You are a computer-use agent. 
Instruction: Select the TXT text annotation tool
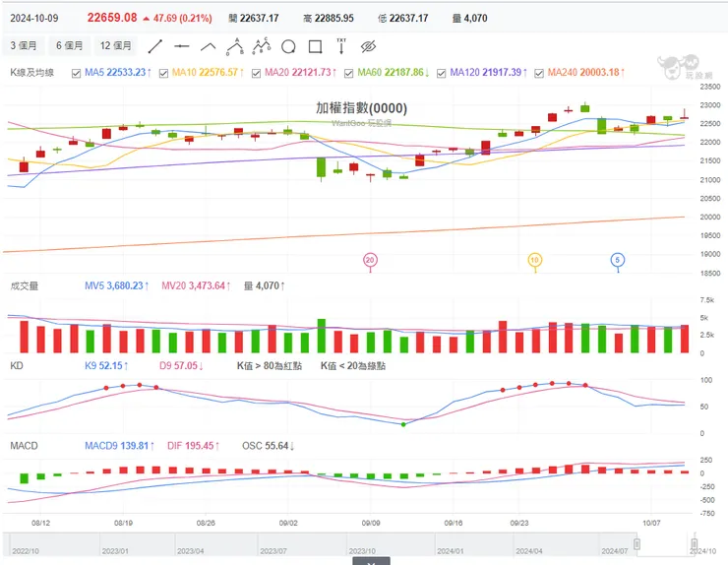click(341, 46)
